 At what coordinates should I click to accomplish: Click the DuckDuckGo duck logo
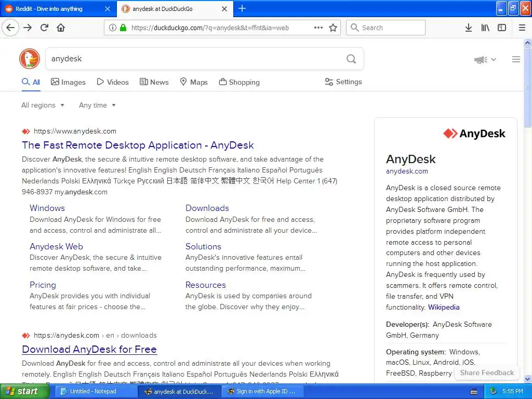click(x=30, y=59)
